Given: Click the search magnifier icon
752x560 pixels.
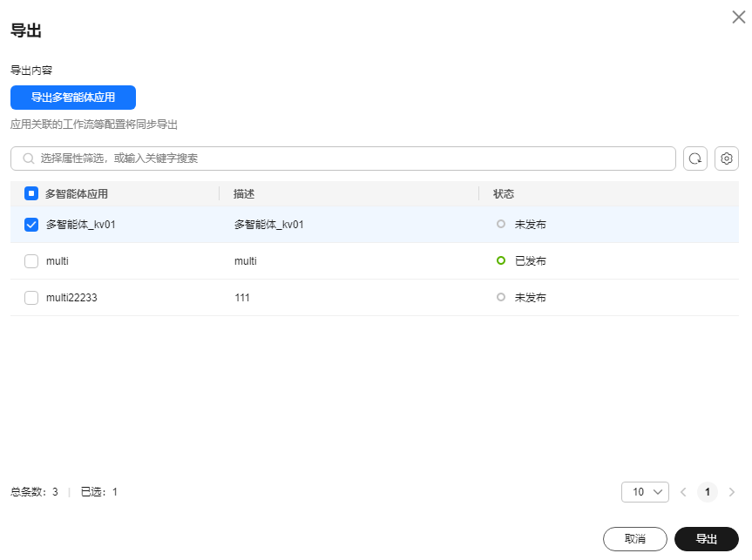Looking at the screenshot, I should 28,159.
